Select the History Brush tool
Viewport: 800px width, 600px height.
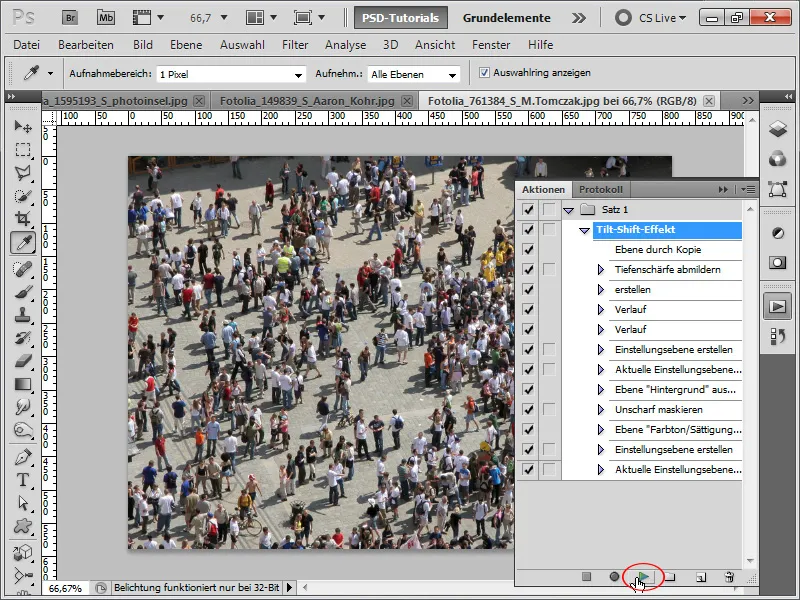click(x=23, y=338)
